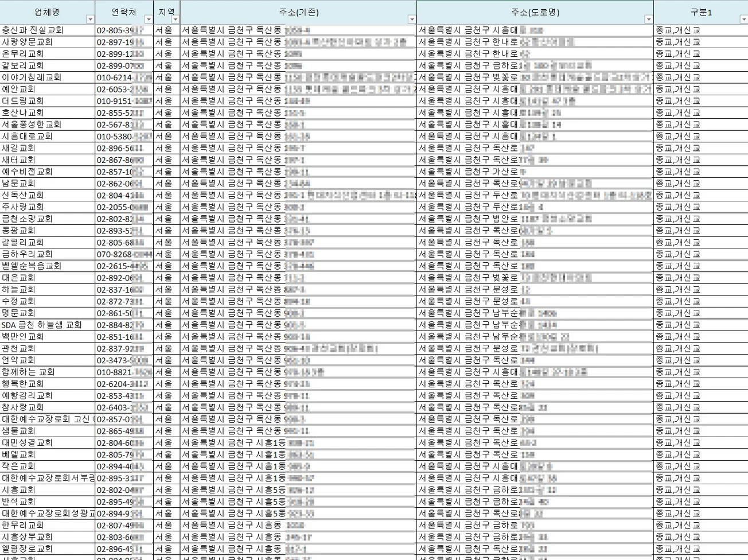Select the 서울 region cell in 반석교회 row
748x560 pixels.
[167, 501]
